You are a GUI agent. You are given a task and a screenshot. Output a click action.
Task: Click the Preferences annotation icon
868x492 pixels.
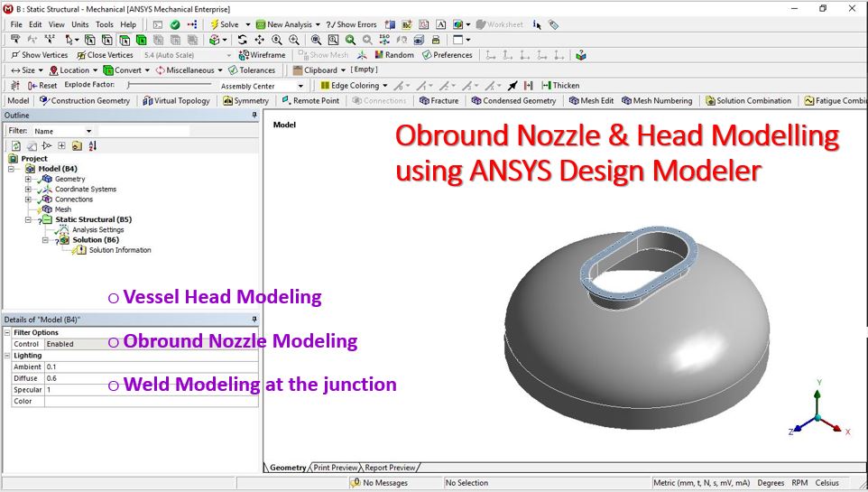[x=448, y=55]
